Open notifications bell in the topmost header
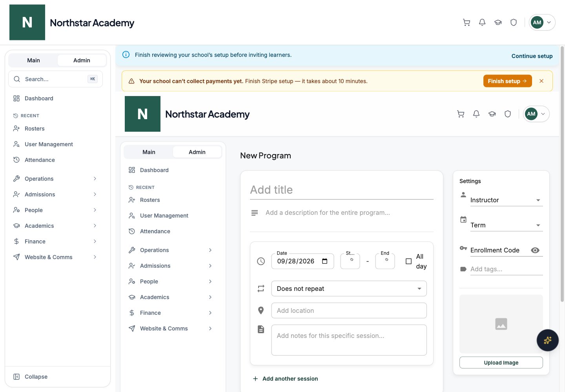The width and height of the screenshot is (565, 392). tap(482, 22)
